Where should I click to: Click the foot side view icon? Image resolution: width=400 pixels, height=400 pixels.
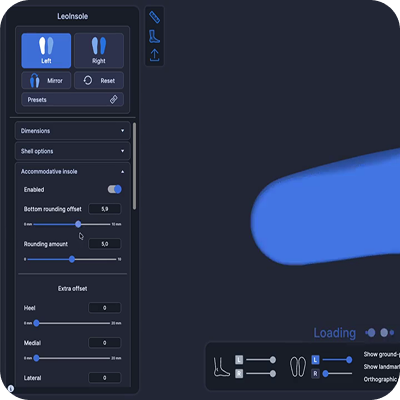(221, 367)
